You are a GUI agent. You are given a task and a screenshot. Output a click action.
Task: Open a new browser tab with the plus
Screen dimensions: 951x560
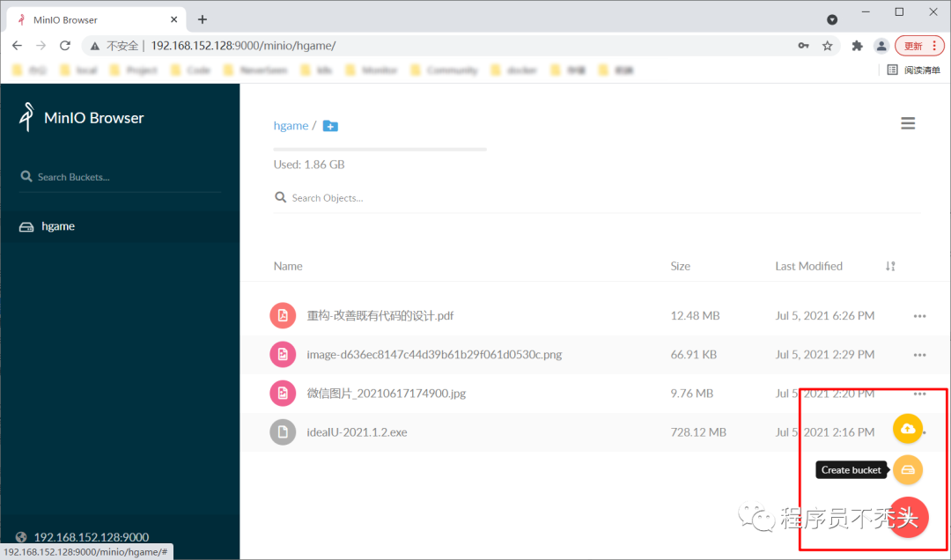tap(203, 19)
